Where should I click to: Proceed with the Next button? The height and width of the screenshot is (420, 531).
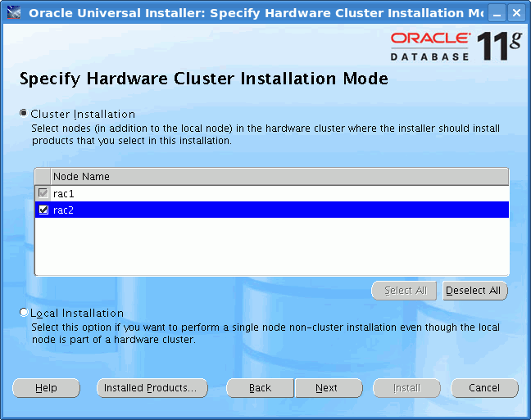(329, 388)
